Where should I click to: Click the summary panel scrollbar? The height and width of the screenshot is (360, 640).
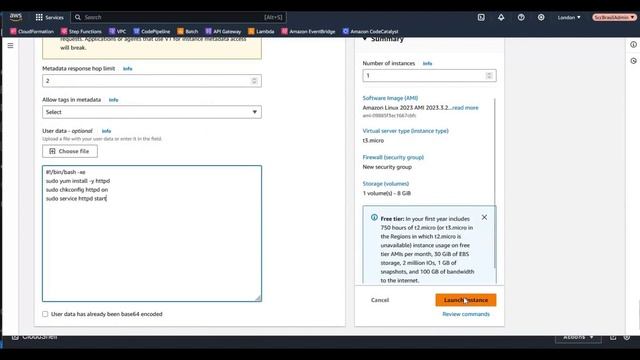[495, 183]
